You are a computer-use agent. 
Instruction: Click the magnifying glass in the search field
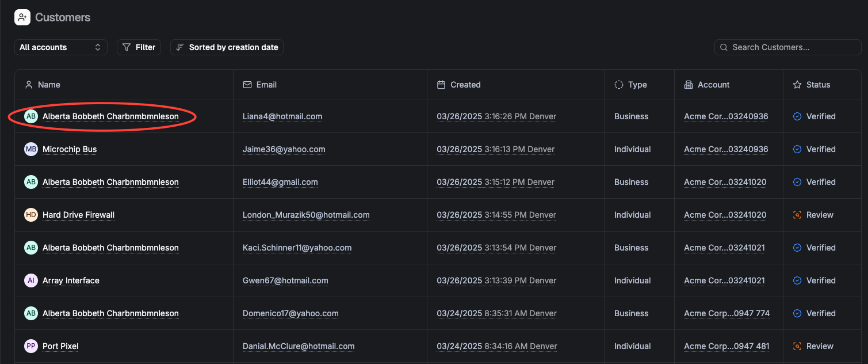click(x=724, y=47)
